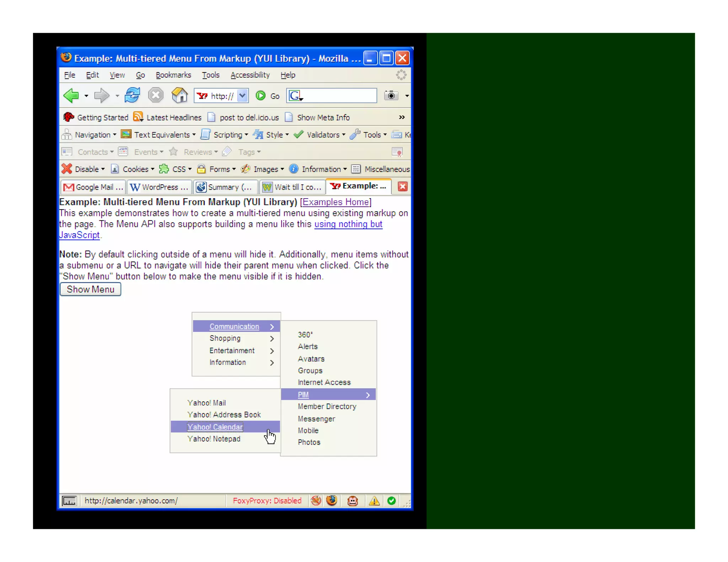This screenshot has width=728, height=562.
Task: Close the current tab with red X
Action: click(402, 187)
